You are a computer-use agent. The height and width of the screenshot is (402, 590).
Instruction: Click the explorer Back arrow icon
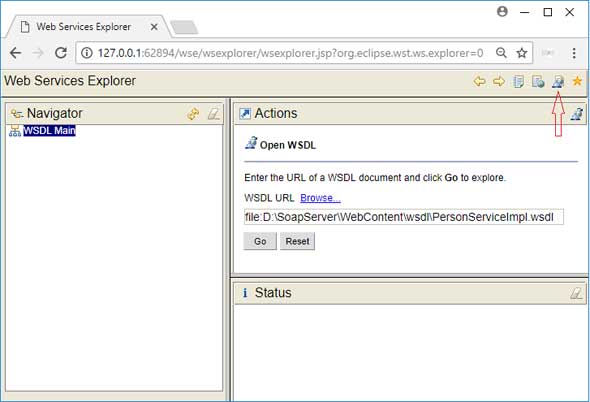479,81
